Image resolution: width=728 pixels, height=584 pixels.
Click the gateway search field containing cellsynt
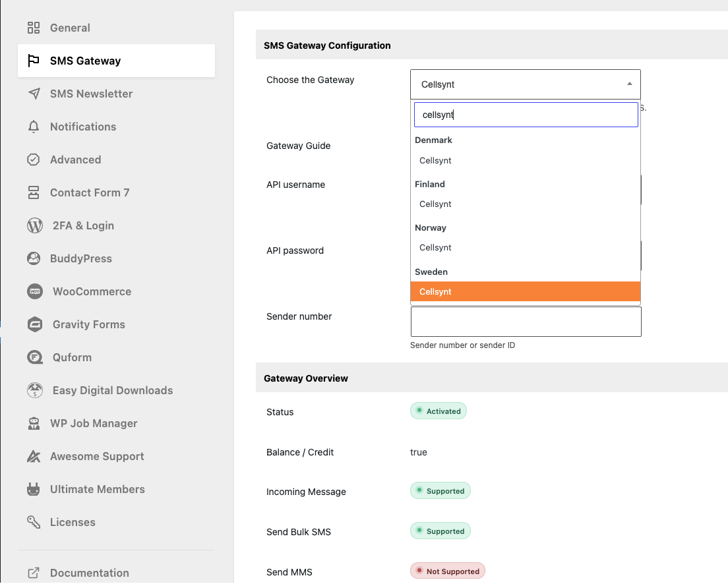click(x=526, y=115)
